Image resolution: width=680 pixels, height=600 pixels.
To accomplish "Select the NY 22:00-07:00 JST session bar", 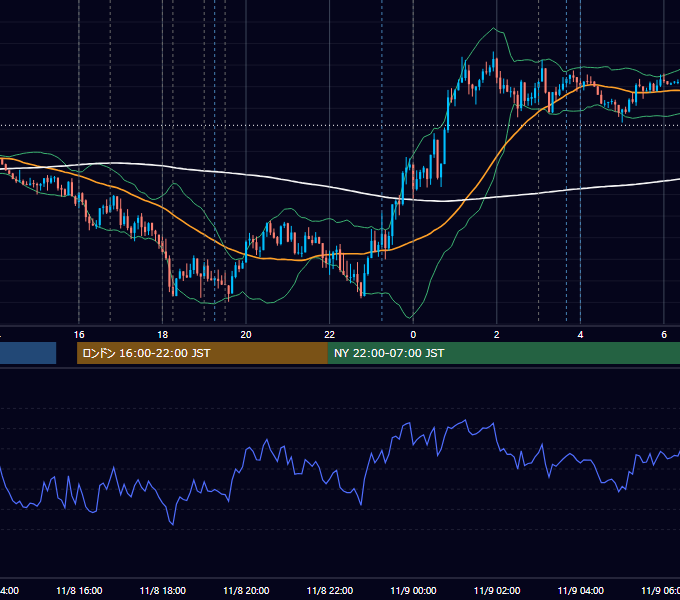I will [503, 353].
